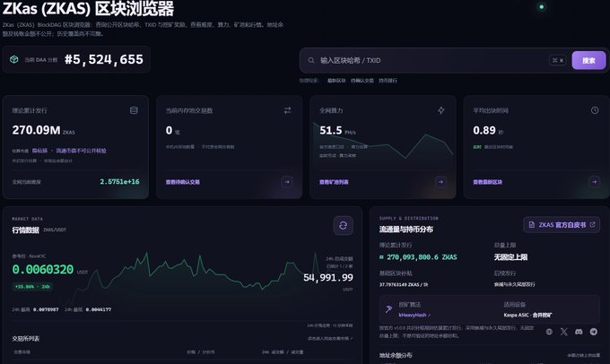
Task: Click the difficulty value 2.5751e+16
Action: point(119,182)
